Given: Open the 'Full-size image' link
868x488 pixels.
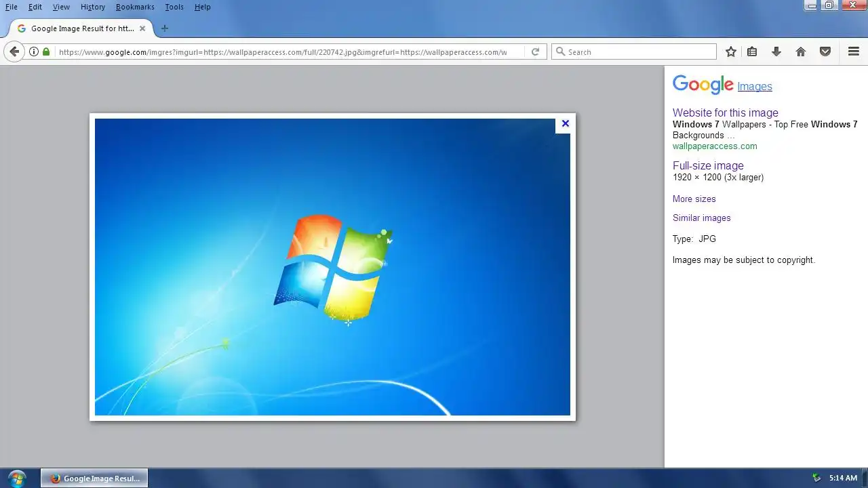Looking at the screenshot, I should (708, 165).
